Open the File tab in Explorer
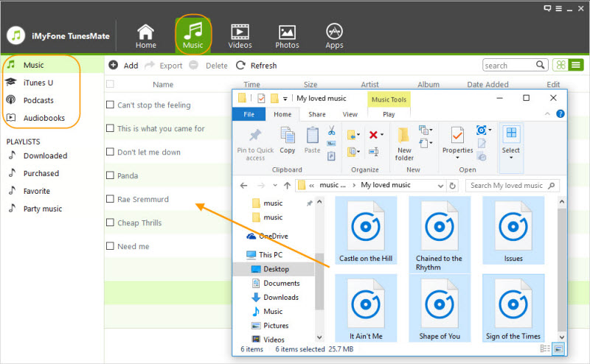 249,114
